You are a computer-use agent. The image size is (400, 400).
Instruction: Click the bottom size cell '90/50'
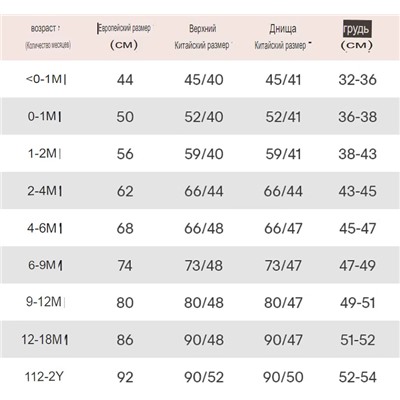283,377
